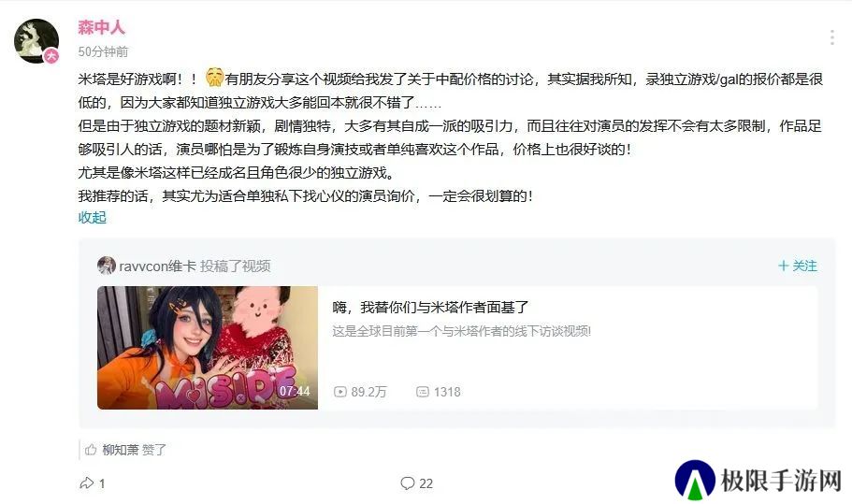
Task: Open the ravvcon维卡 username link
Action: 157,266
